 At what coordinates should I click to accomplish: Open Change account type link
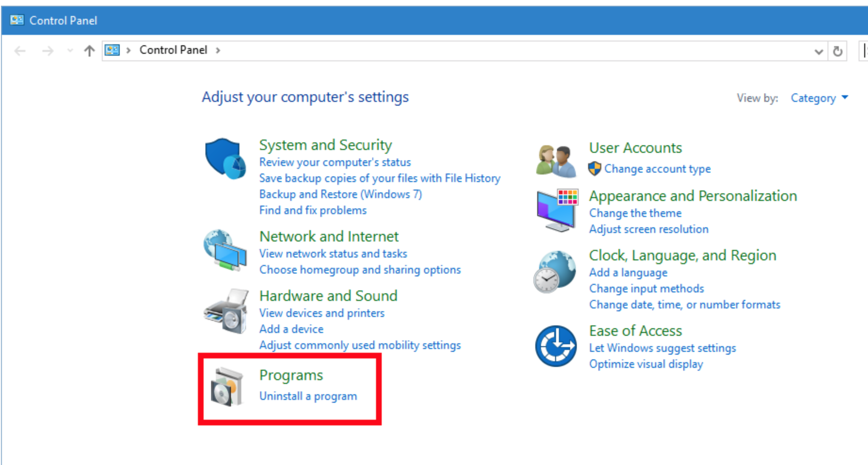pos(657,169)
